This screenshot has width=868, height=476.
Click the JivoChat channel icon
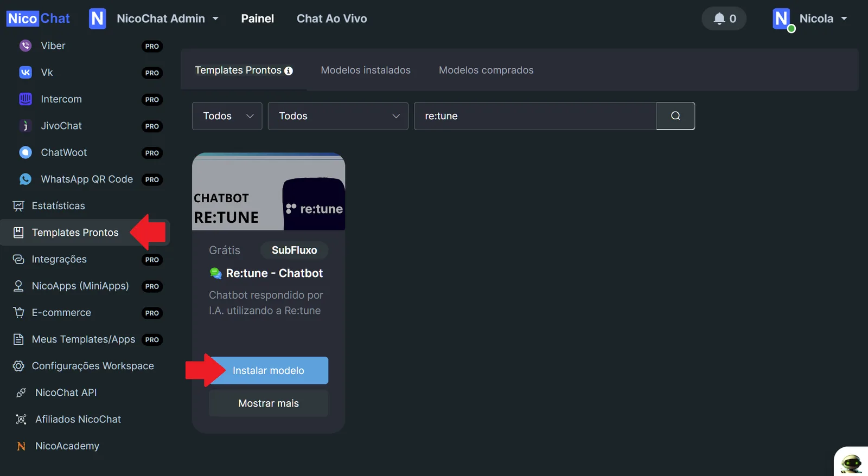25,126
